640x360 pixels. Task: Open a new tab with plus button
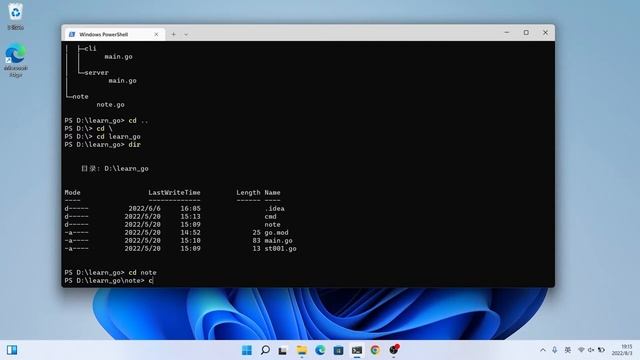tap(173, 34)
